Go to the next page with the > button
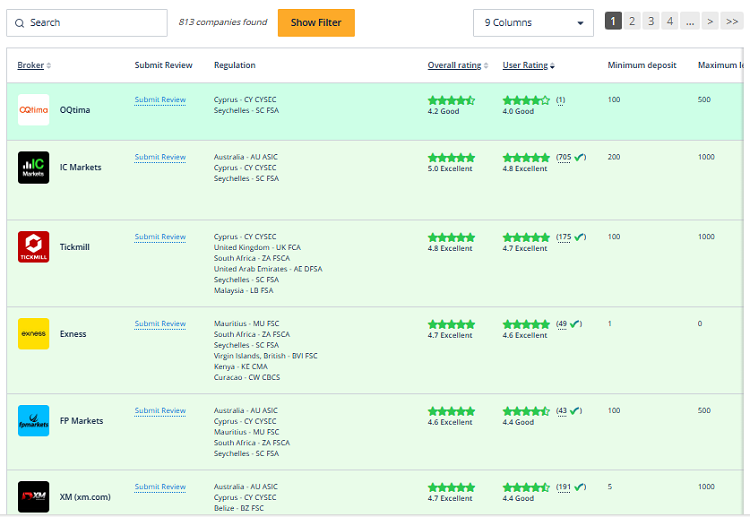750x517 pixels. tap(710, 21)
